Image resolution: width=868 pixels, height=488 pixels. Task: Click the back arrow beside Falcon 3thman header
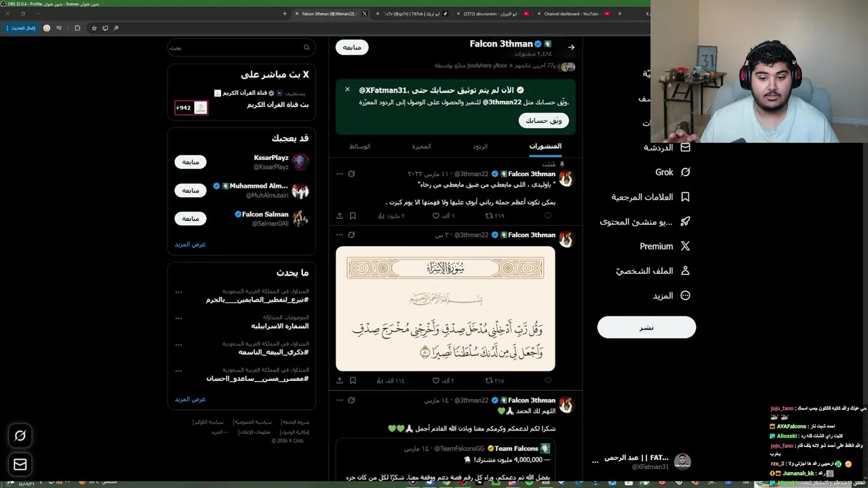point(571,47)
